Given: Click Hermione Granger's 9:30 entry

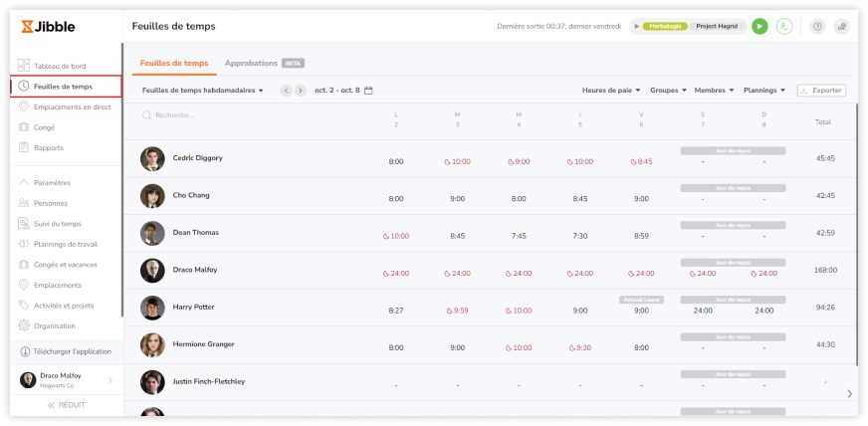Looking at the screenshot, I should (579, 347).
